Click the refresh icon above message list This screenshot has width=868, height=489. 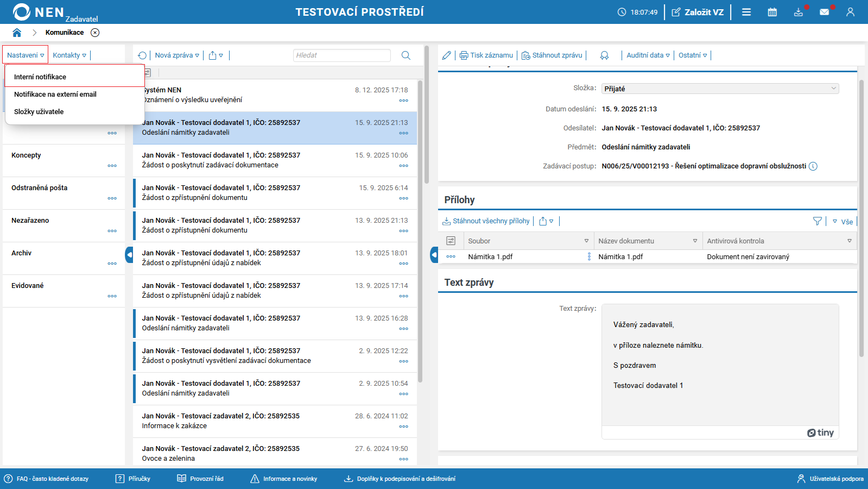pyautogui.click(x=142, y=55)
